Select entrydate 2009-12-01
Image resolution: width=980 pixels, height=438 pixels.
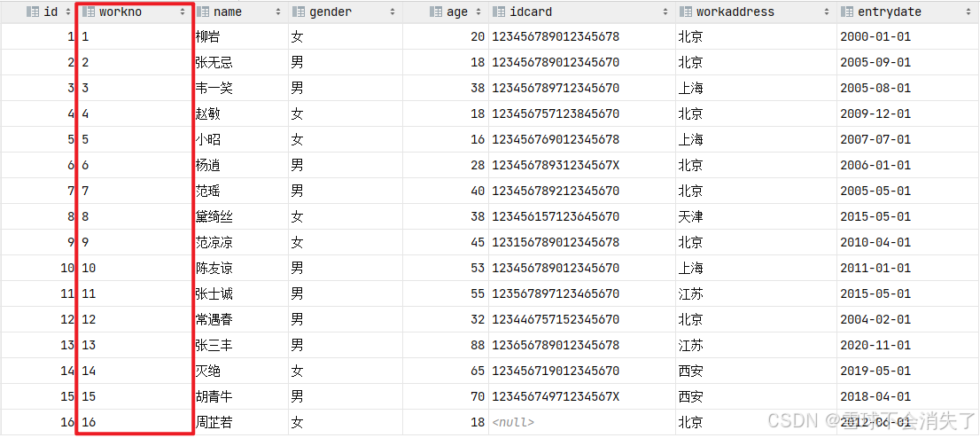875,113
